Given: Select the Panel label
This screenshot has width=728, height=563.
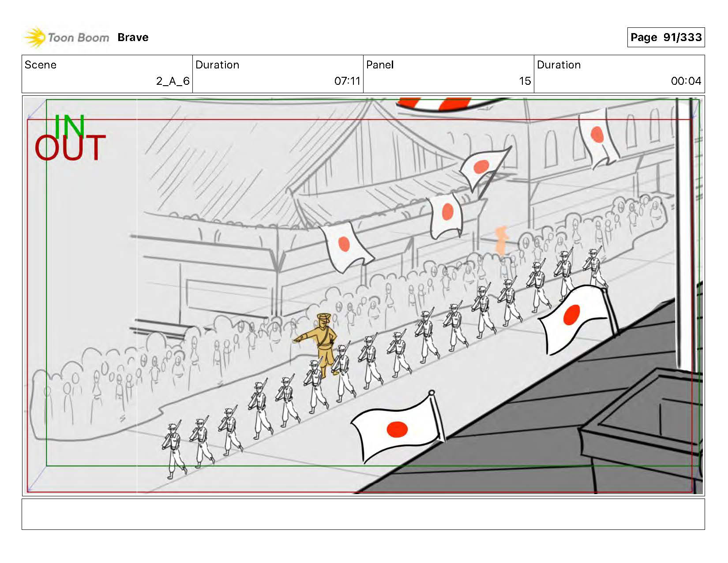Looking at the screenshot, I should tap(380, 65).
